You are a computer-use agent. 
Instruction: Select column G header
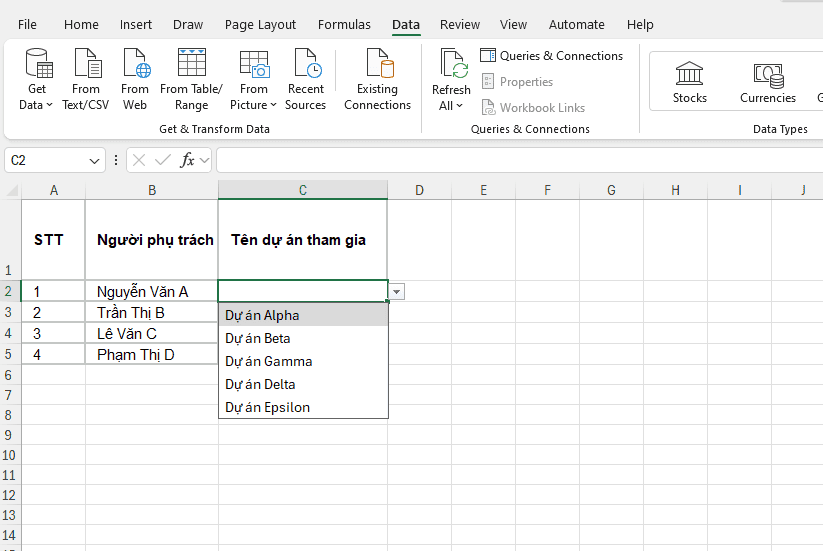click(x=611, y=190)
